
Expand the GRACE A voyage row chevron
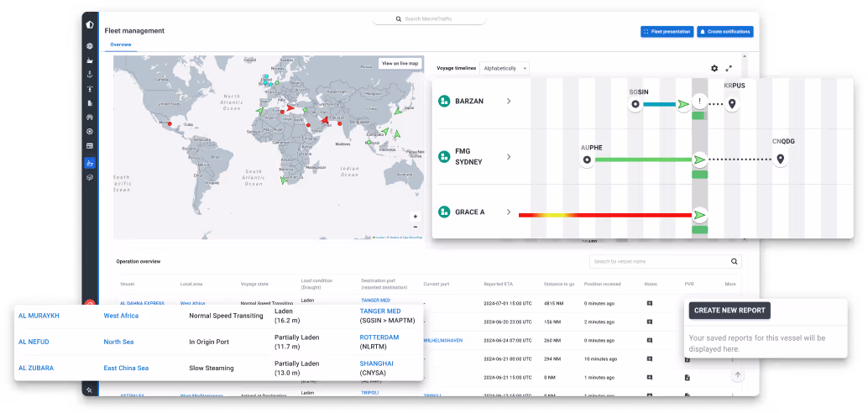(x=509, y=212)
